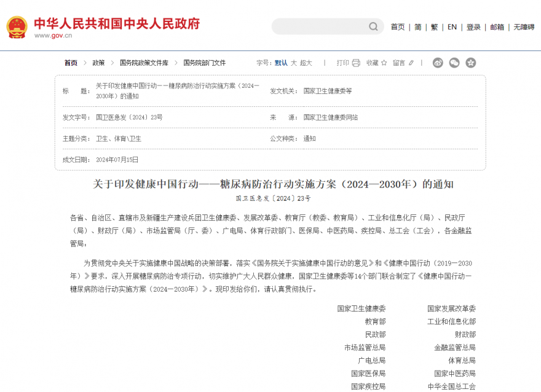The width and height of the screenshot is (541, 392).
Task: Switch to 繁 traditional Chinese
Action: pyautogui.click(x=433, y=27)
